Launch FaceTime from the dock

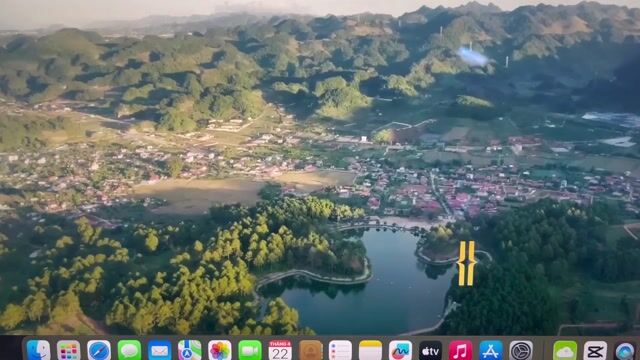[x=250, y=351]
